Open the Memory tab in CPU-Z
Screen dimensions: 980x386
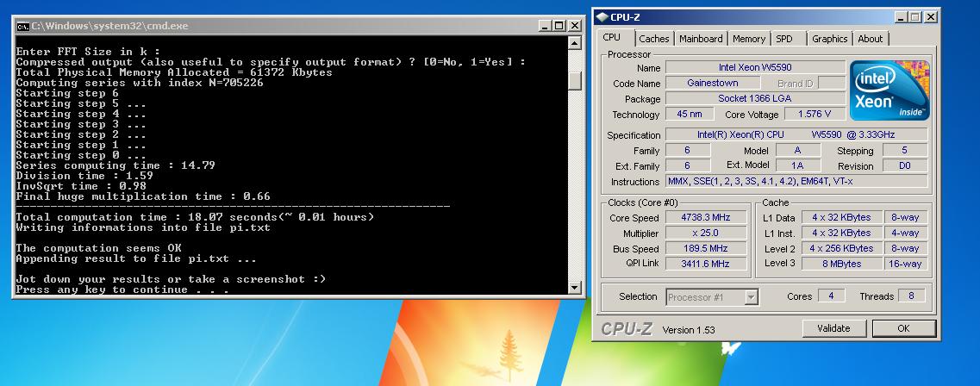coord(749,39)
